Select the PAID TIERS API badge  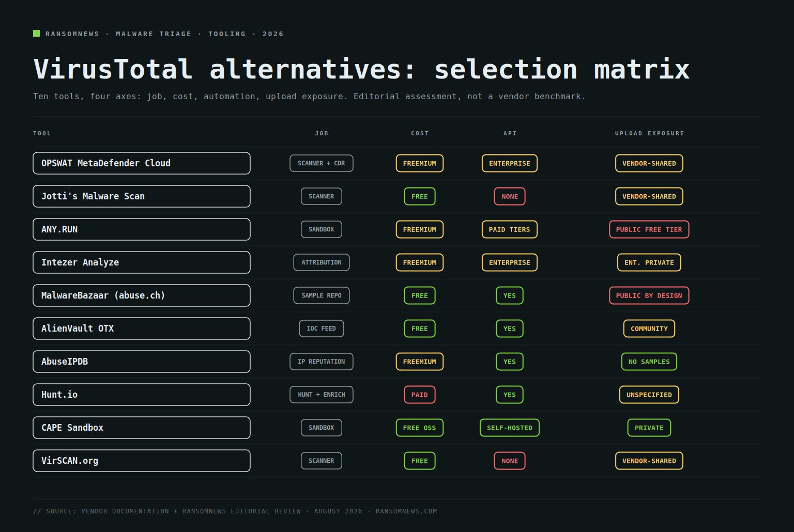[510, 229]
